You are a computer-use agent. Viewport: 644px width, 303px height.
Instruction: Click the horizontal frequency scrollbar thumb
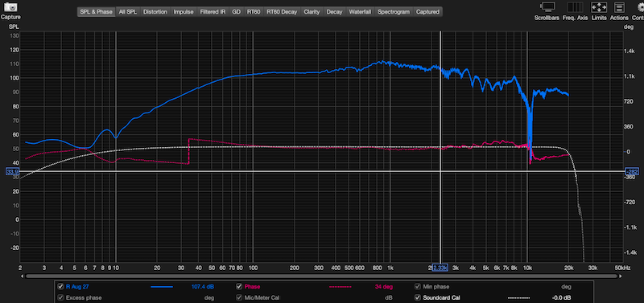point(321,276)
